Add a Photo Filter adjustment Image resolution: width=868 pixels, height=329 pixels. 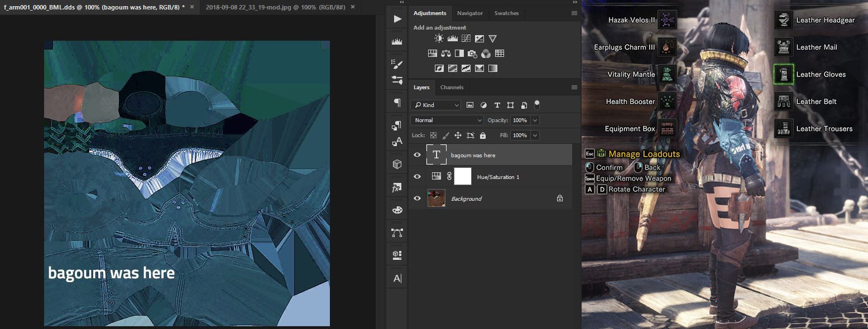(x=473, y=54)
